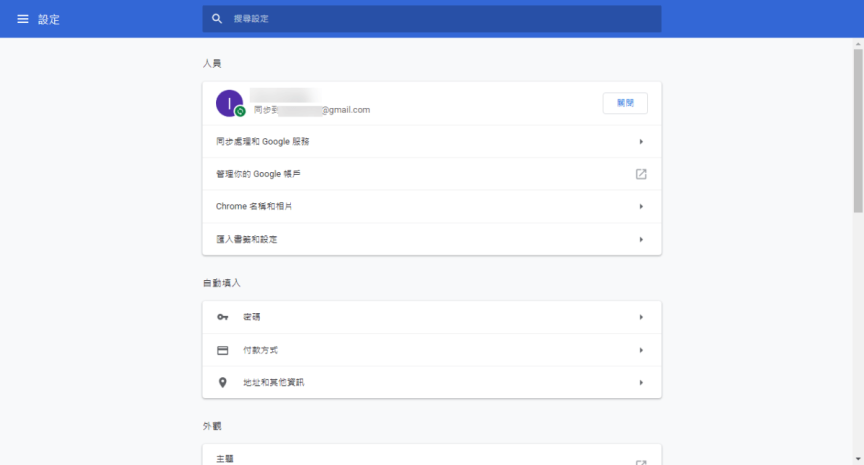Click the 設定 page title
The width and height of the screenshot is (864, 465).
[48, 19]
